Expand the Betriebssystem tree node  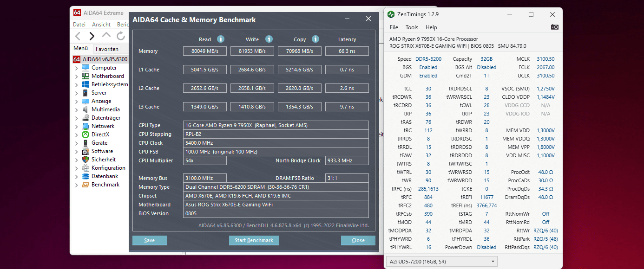point(77,84)
